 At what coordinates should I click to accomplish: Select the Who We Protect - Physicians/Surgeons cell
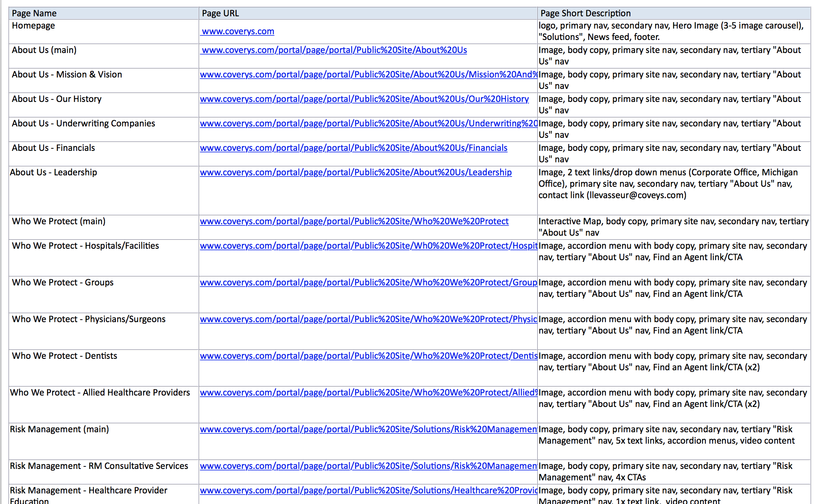(x=104, y=331)
